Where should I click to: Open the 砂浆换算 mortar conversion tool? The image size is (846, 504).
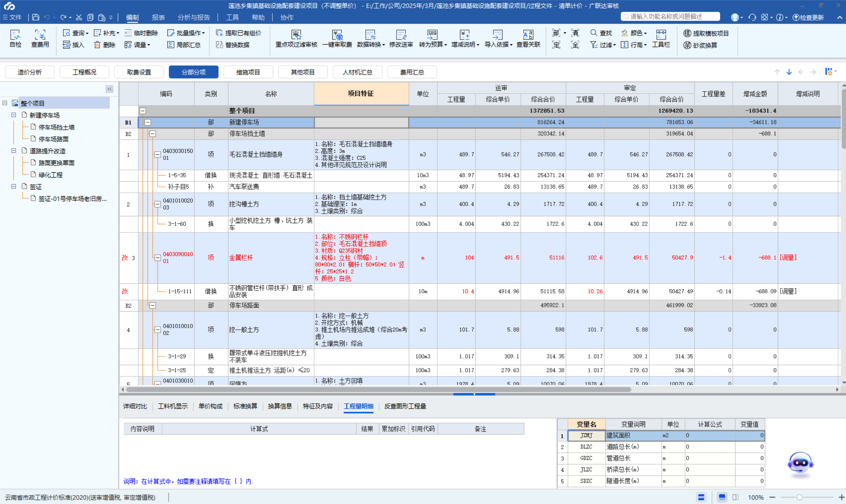[701, 45]
